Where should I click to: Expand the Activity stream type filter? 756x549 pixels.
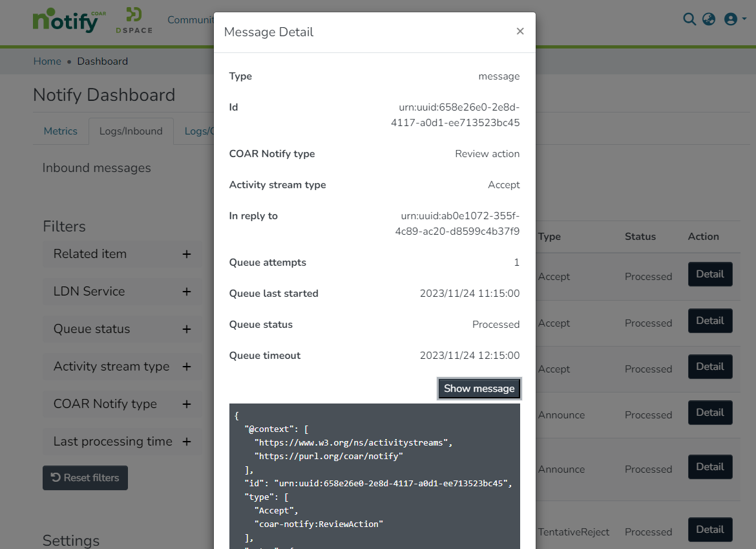coord(186,367)
